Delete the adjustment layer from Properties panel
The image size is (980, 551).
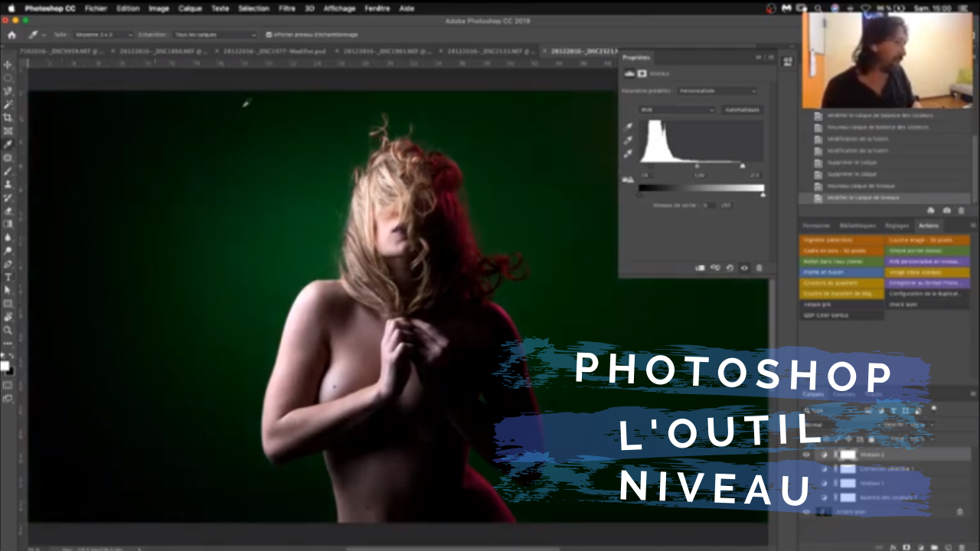[759, 268]
